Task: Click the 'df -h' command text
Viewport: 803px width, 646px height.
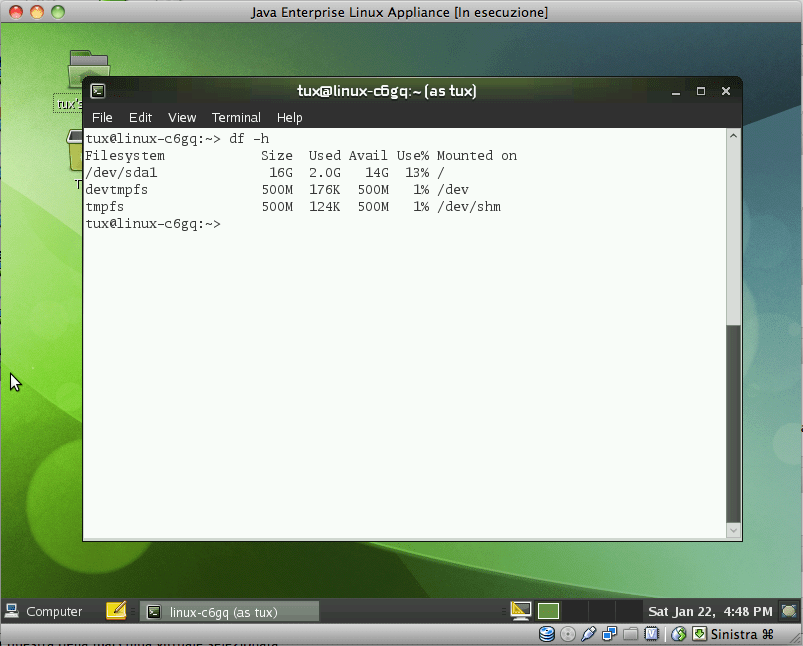Action: coord(249,139)
